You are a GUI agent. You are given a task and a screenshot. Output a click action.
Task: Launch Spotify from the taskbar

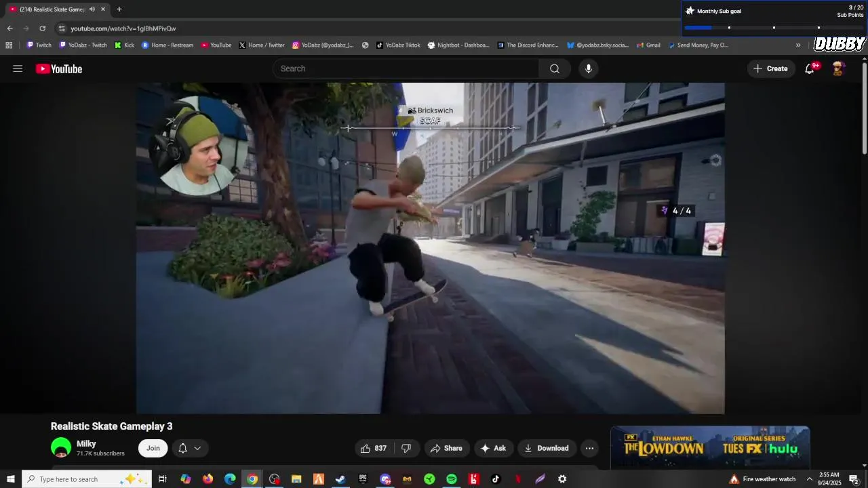coord(452,479)
